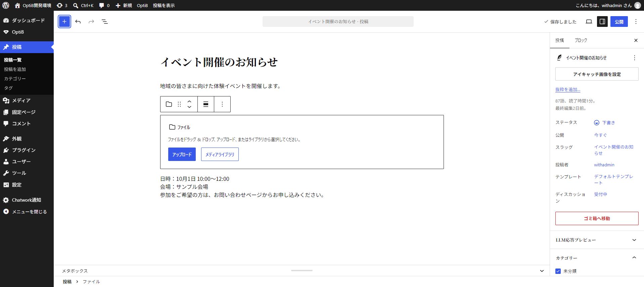Click the user avatar in admin bar

637,5
